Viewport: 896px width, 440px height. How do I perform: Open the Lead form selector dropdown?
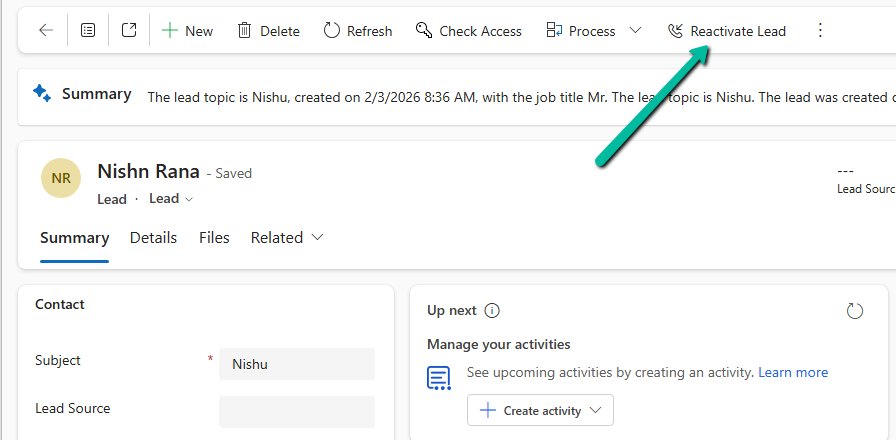tap(171, 199)
